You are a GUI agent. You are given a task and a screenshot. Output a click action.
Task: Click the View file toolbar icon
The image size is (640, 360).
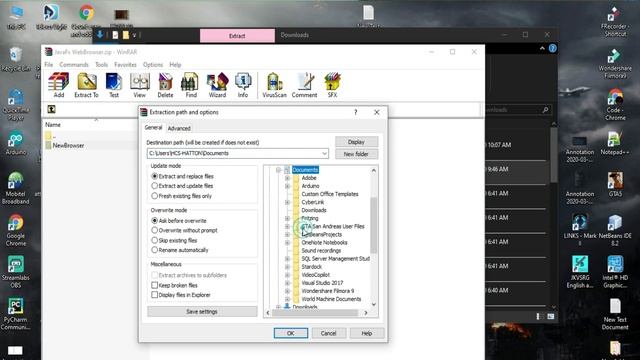(x=140, y=85)
